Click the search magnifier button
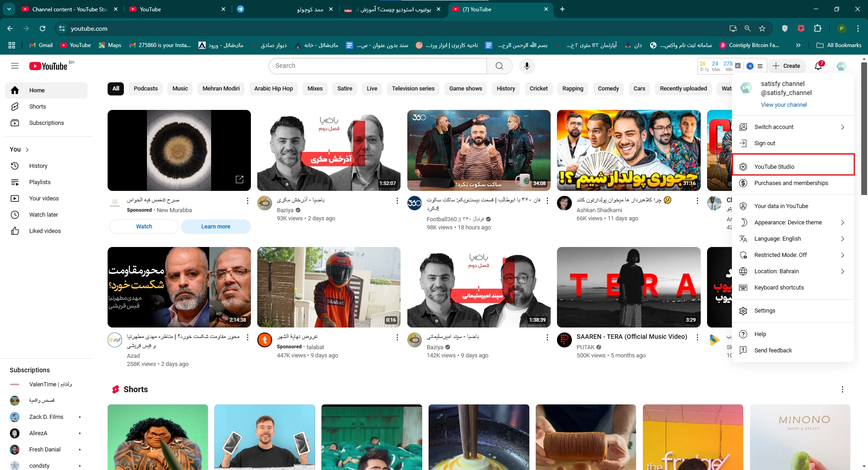Viewport: 868px width, 470px height. point(499,66)
